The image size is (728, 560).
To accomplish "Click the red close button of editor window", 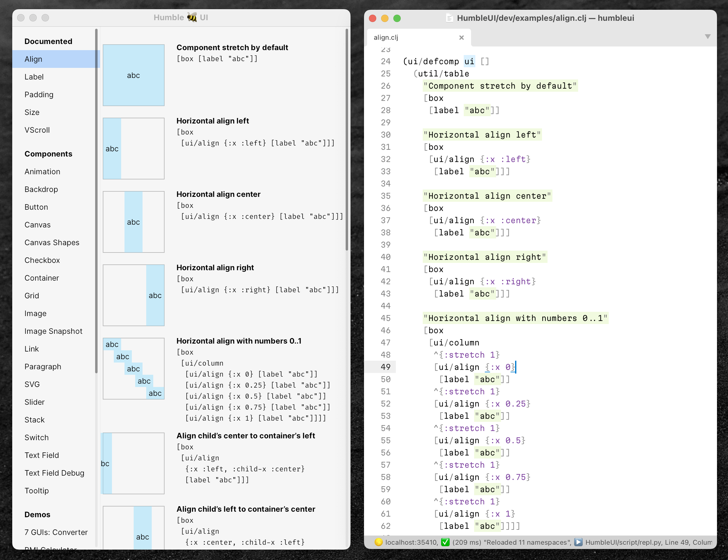I will pyautogui.click(x=372, y=18).
